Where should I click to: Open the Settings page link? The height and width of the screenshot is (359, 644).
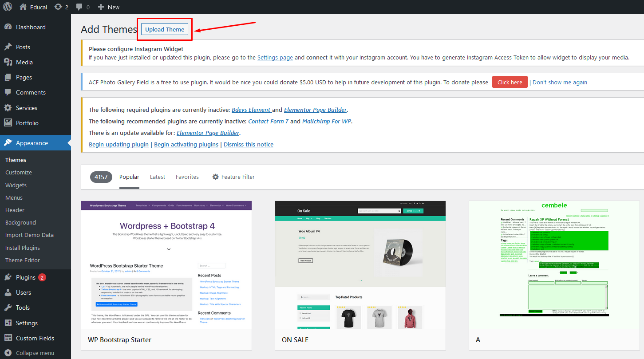pos(275,57)
